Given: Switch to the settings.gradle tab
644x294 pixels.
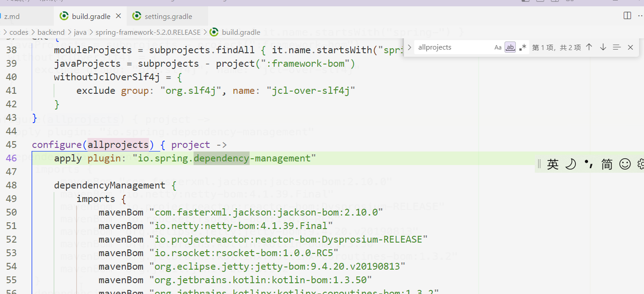Looking at the screenshot, I should tap(168, 17).
